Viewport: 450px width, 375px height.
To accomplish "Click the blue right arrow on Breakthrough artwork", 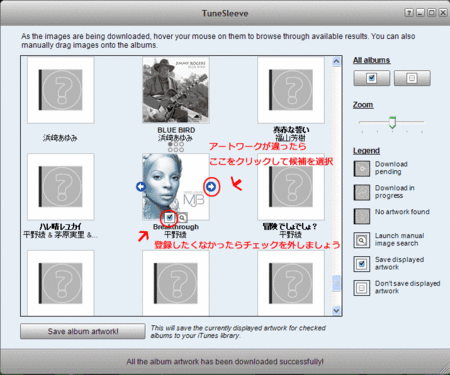I will [x=211, y=187].
